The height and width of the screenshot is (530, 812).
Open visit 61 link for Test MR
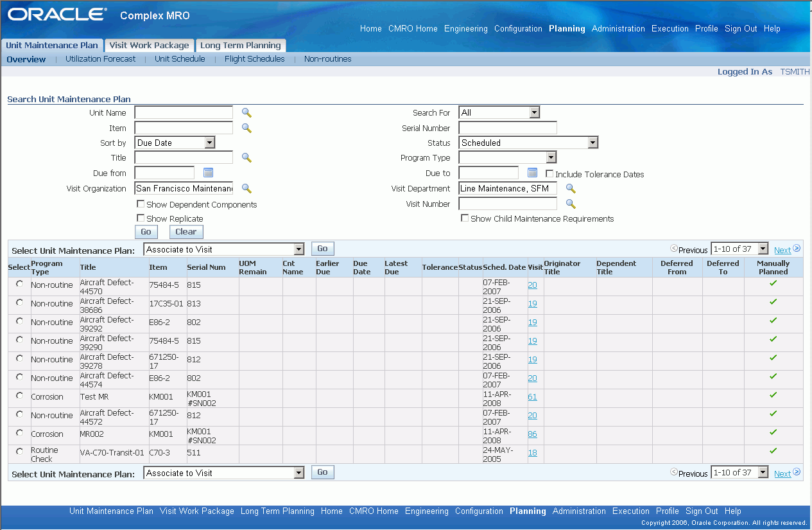pyautogui.click(x=533, y=397)
